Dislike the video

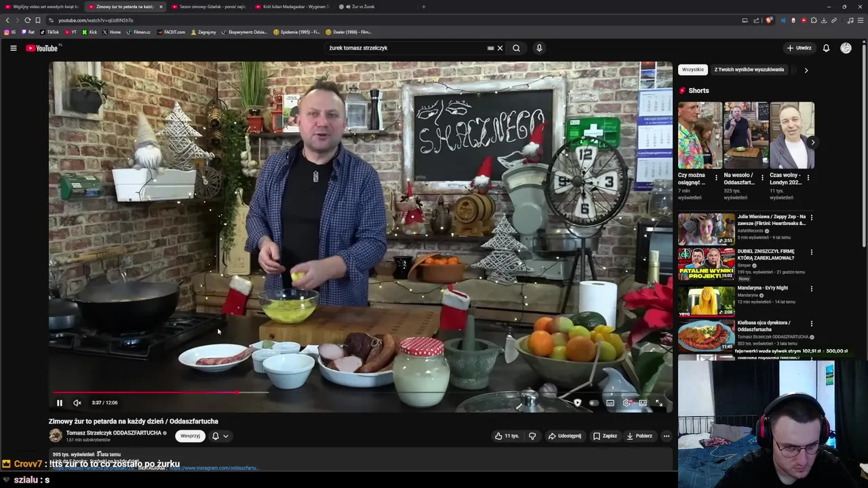point(532,436)
